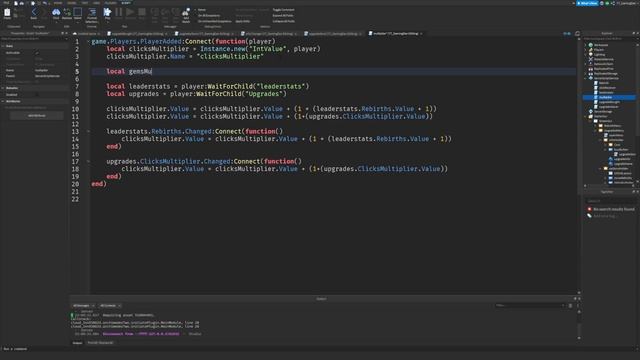This screenshot has height=360, width=640.
Task: Collapse code fold at line 13
Action: click(88, 131)
